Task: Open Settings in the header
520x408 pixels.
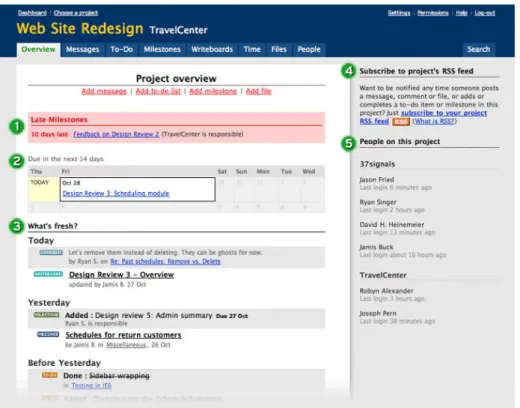Action: [399, 13]
